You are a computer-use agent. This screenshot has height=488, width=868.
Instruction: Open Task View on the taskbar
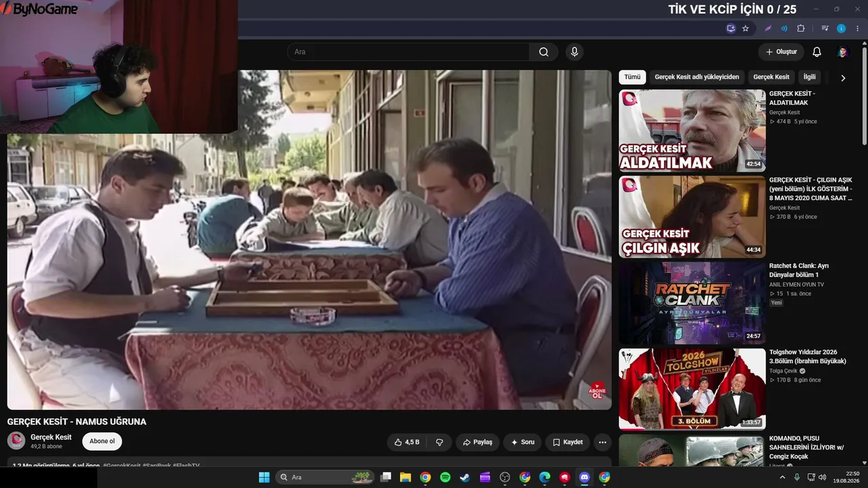[386, 477]
